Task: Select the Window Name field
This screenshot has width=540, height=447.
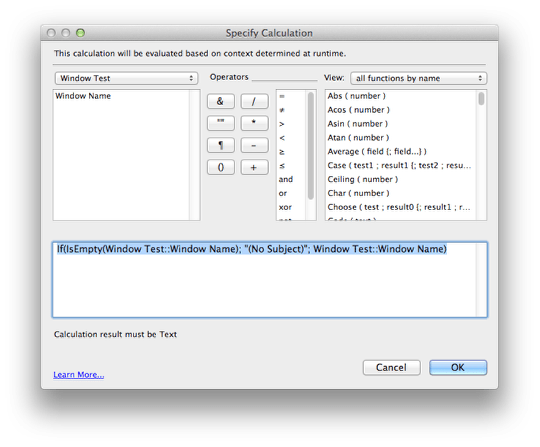Action: click(x=83, y=96)
